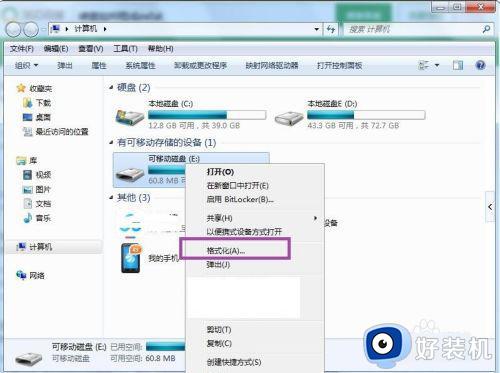Click the 弹出 toolbar button
The image size is (500, 373).
tap(65, 65)
